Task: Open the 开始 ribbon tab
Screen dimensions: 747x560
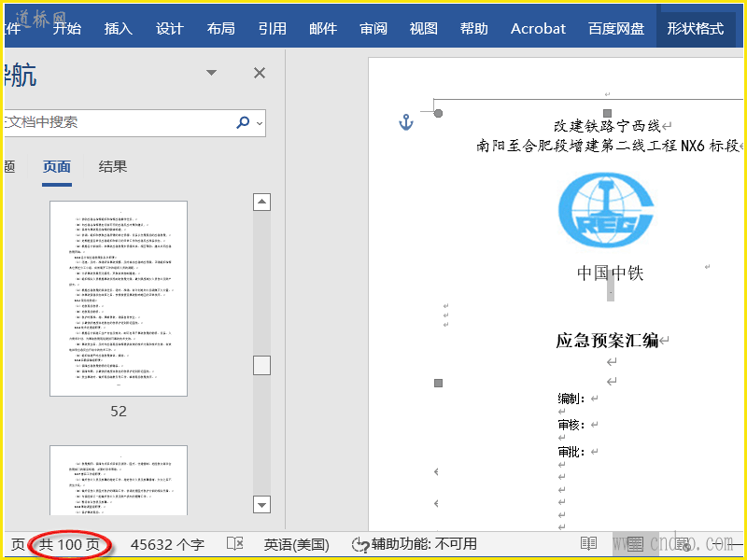Action: [x=66, y=29]
